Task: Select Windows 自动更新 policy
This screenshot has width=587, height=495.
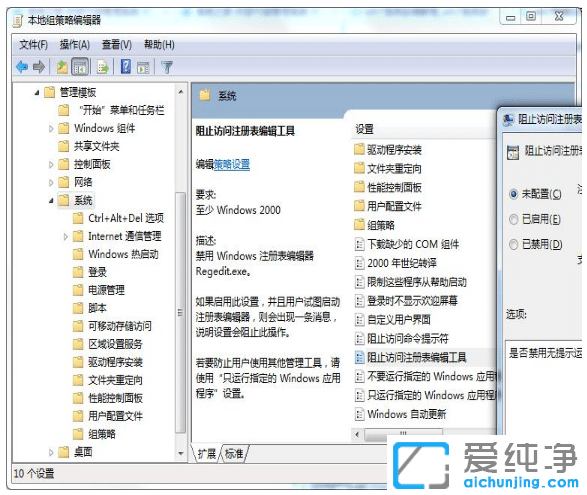Action: 407,414
